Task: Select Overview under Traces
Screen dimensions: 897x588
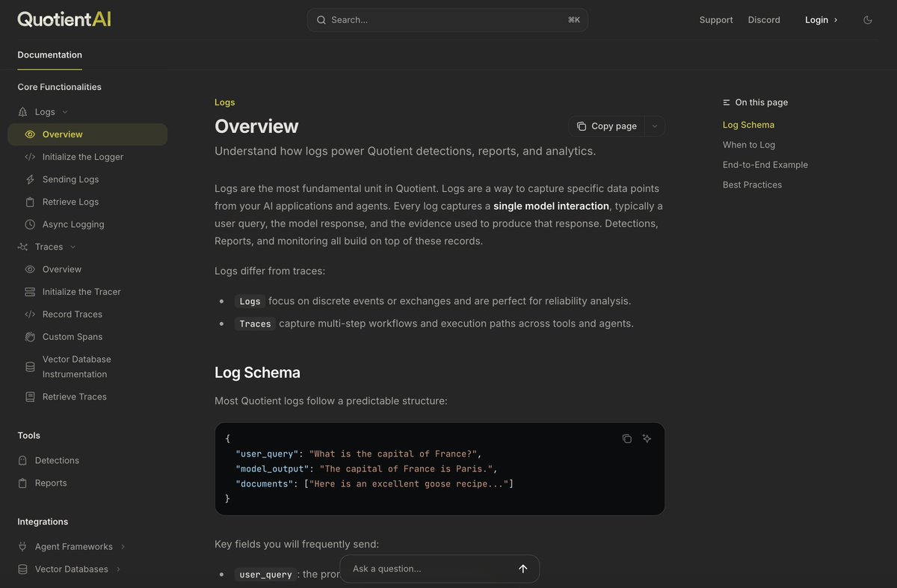Action: point(62,269)
